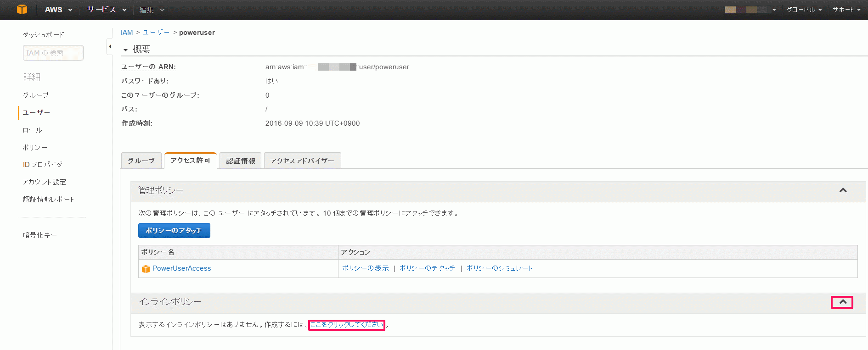This screenshot has height=350, width=868.
Task: Click ポリシーのデタッチ for PowerUserAccess
Action: coord(427,268)
